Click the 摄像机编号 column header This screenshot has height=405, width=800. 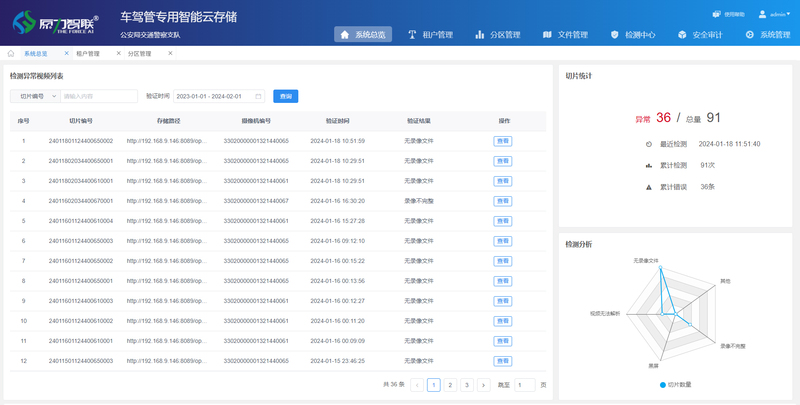(256, 121)
